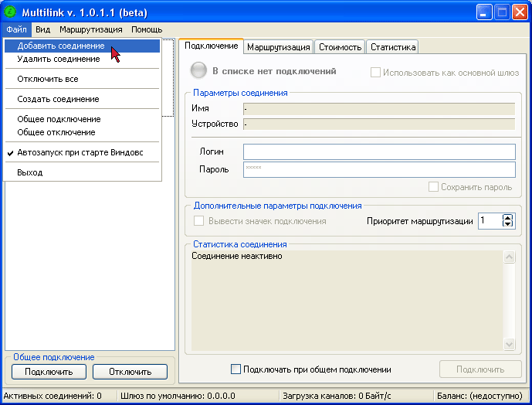Open the Файл menu

tap(16, 29)
